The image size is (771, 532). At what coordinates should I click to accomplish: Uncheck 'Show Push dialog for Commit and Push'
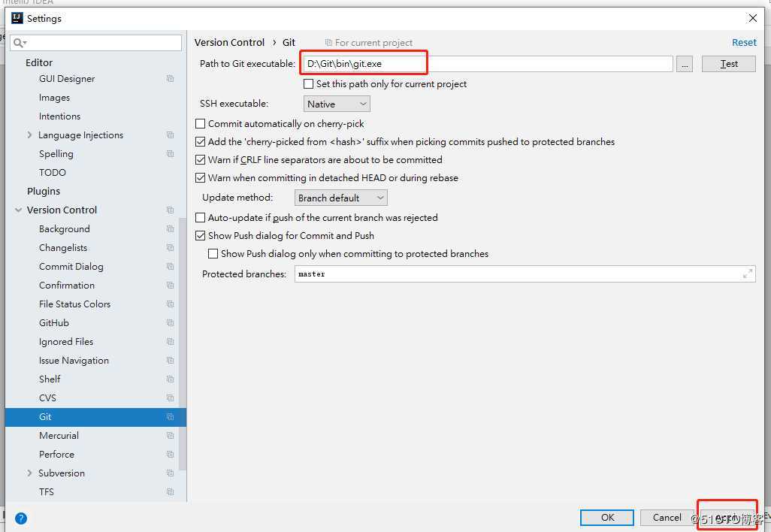[x=200, y=235]
